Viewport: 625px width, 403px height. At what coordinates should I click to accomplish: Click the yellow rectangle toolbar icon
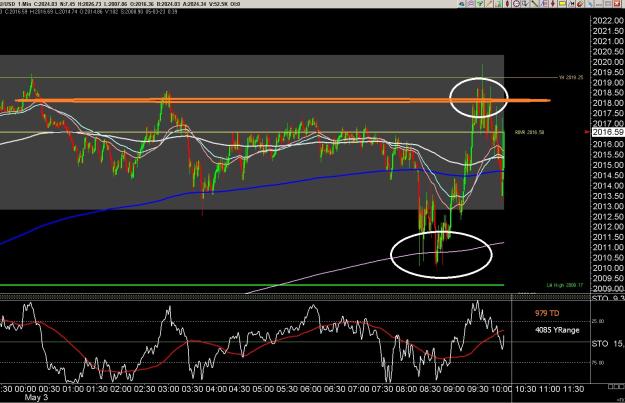(x=562, y=4)
